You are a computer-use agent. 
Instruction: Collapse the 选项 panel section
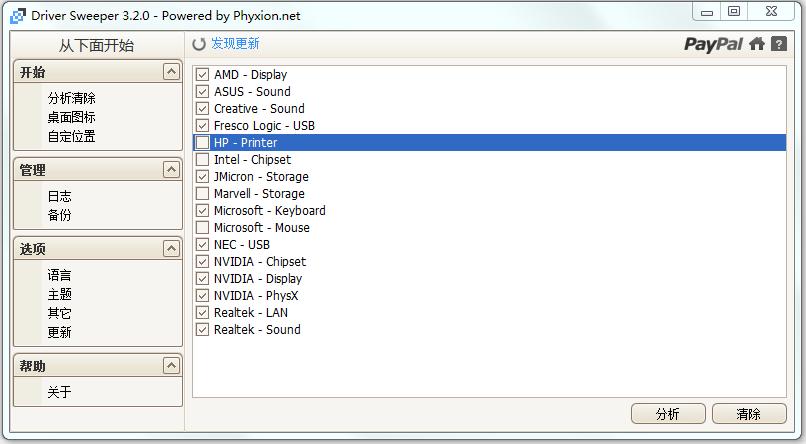(171, 249)
